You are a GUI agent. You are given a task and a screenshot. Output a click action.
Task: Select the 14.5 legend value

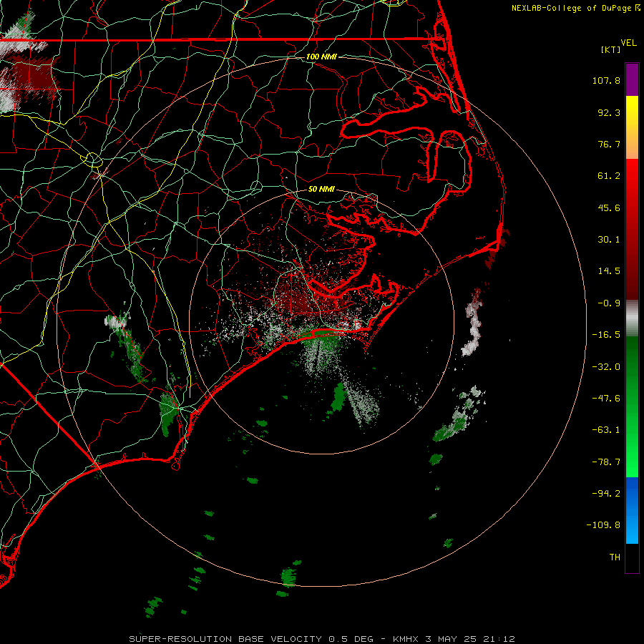(609, 271)
